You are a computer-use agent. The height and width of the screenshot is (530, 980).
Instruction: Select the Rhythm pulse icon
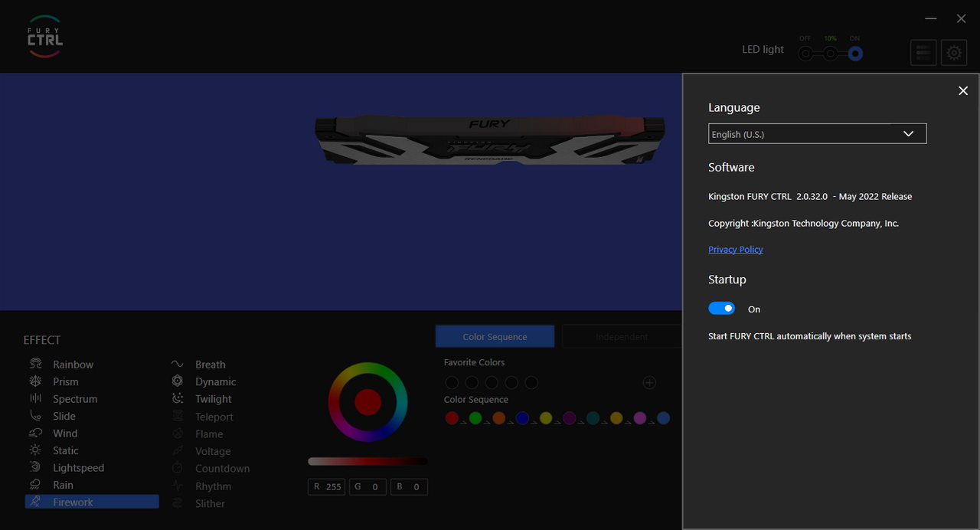pyautogui.click(x=178, y=486)
